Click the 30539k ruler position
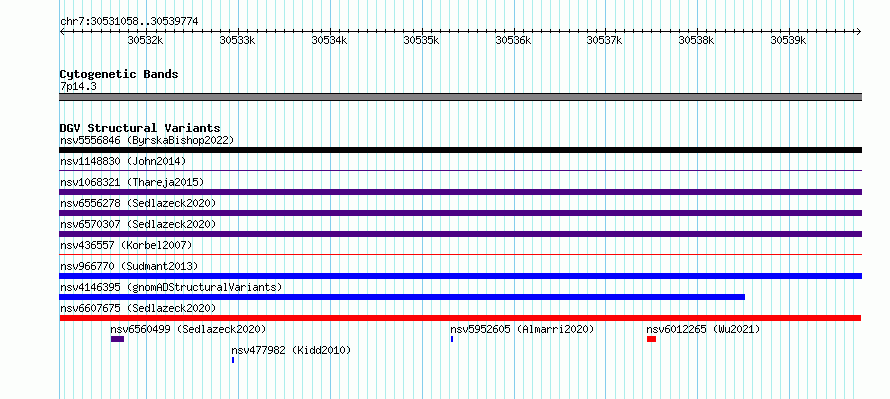This screenshot has height=399, width=890. click(788, 40)
